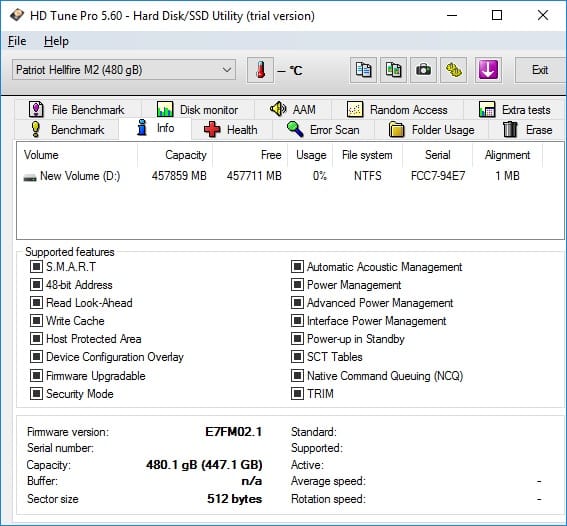
Task: Toggle the Advanced Power Management checkbox
Action: [x=297, y=303]
